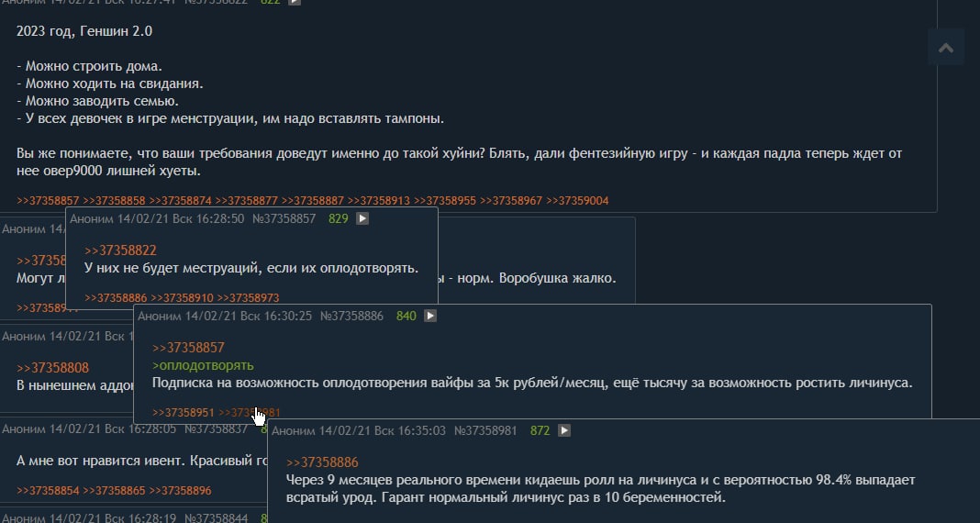Follow reply link >>37359004
The width and height of the screenshot is (980, 523).
click(577, 201)
